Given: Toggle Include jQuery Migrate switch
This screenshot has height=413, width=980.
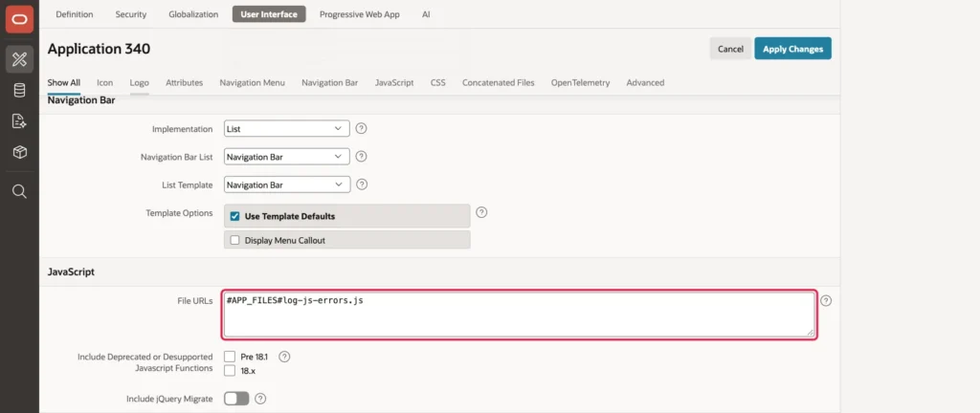Looking at the screenshot, I should (x=237, y=399).
